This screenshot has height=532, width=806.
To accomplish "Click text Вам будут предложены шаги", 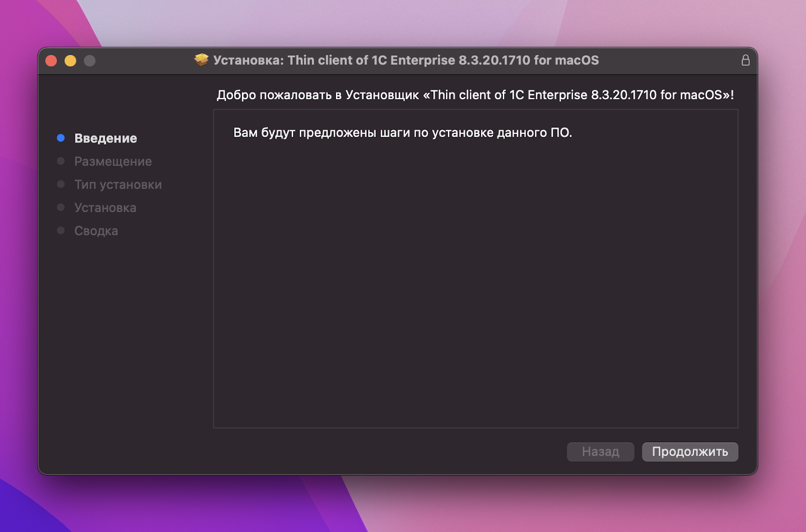I will 402,132.
